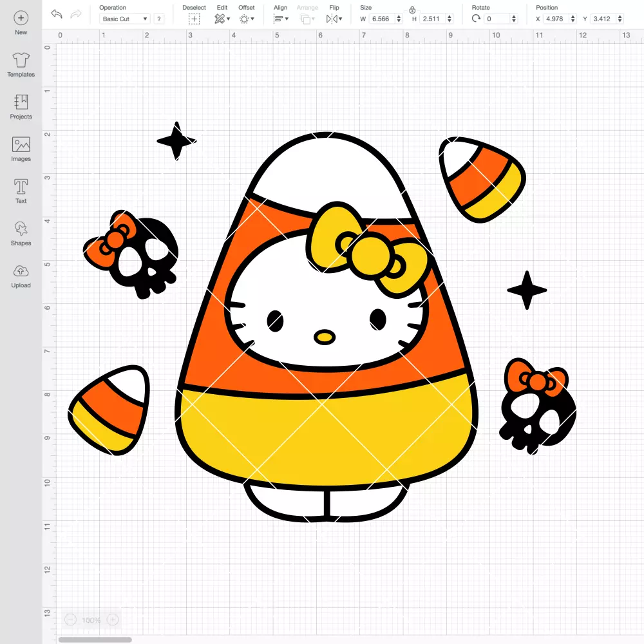Viewport: 644px width, 644px height.
Task: Select the right-side black star
Action: pyautogui.click(x=527, y=290)
